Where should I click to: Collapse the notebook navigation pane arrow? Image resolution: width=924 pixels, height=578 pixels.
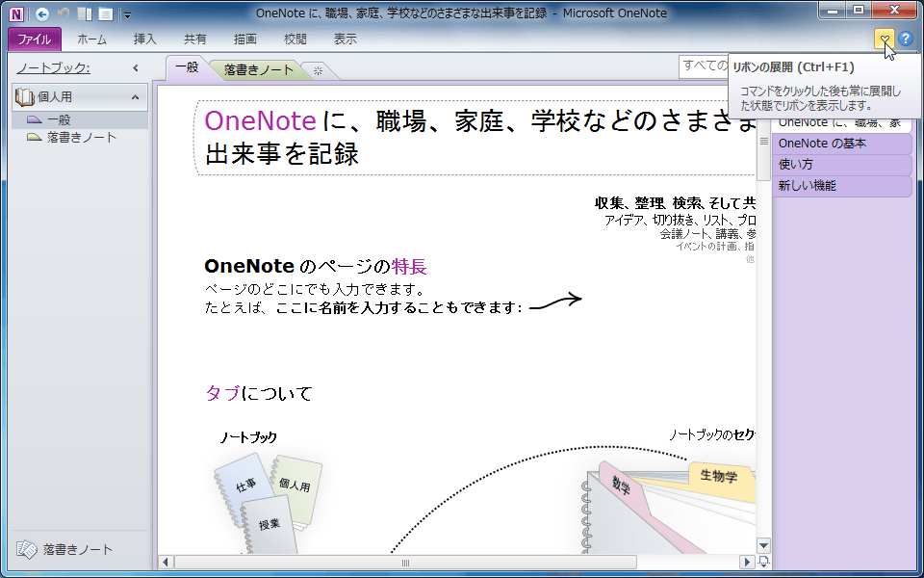tap(136, 68)
